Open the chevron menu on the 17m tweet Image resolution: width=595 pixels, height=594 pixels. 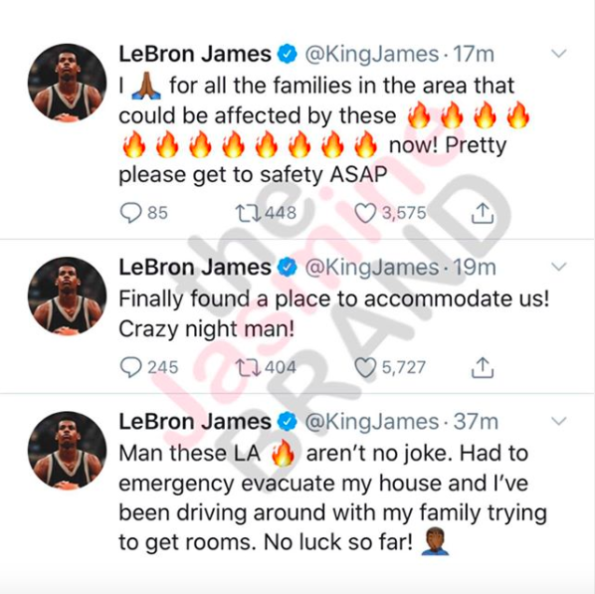pos(559,54)
